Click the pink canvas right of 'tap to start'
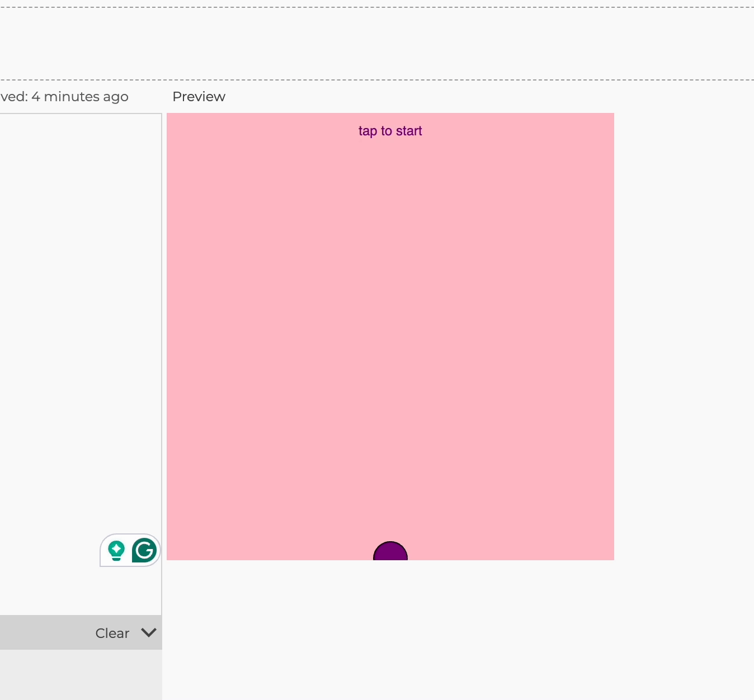The height and width of the screenshot is (700, 754). (x=503, y=131)
